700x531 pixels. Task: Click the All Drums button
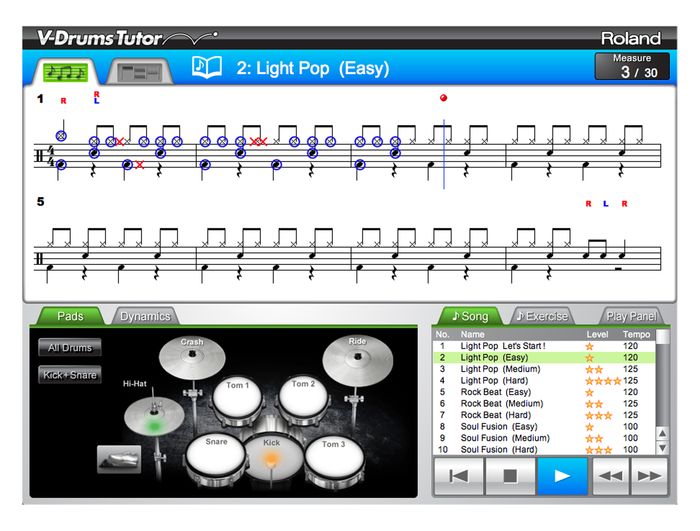(70, 347)
